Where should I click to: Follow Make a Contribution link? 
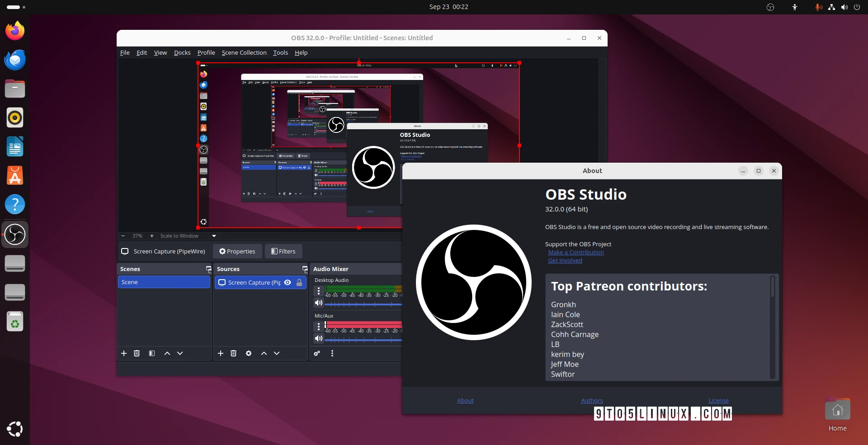576,252
